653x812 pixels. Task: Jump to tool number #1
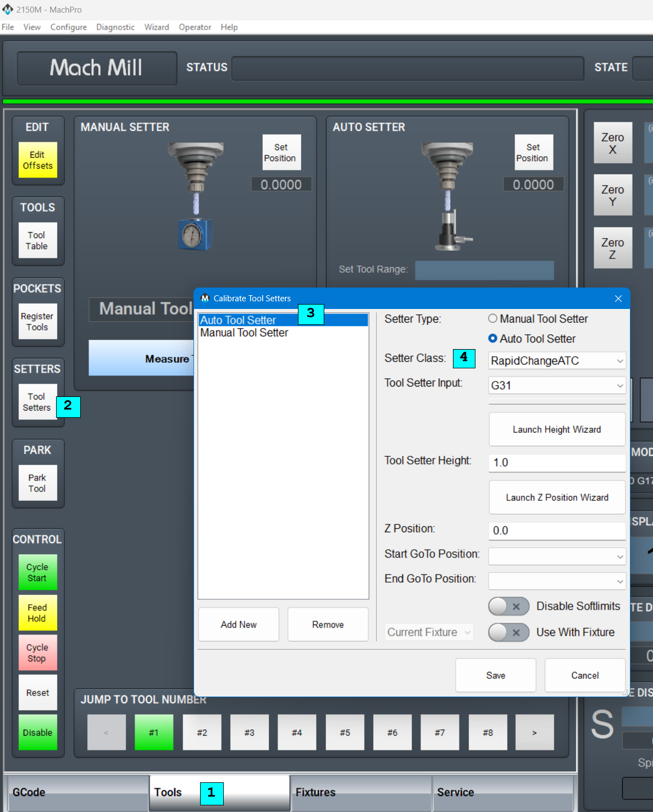154,732
